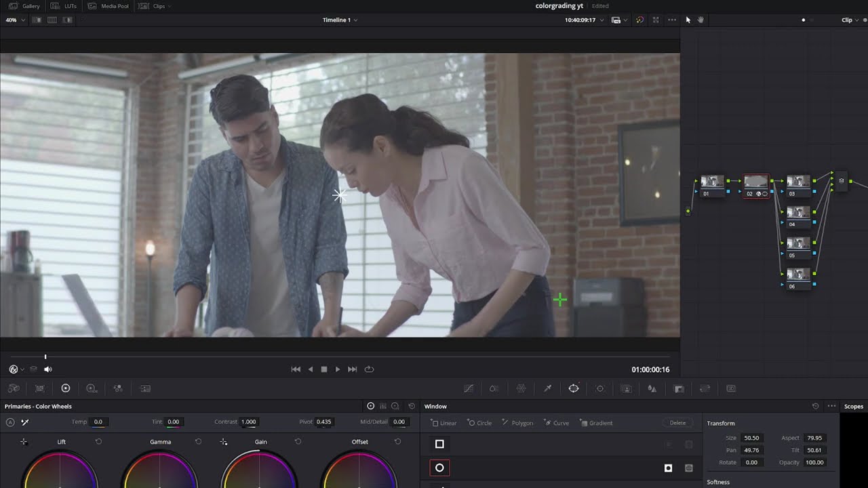This screenshot has width=868, height=488.
Task: Reset the Gamma wheel
Action: pos(198,442)
